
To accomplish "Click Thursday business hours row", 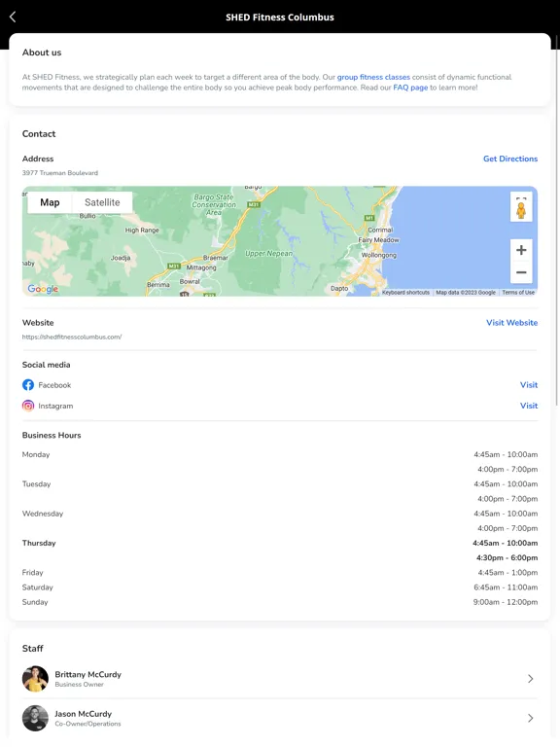I will [x=280, y=551].
